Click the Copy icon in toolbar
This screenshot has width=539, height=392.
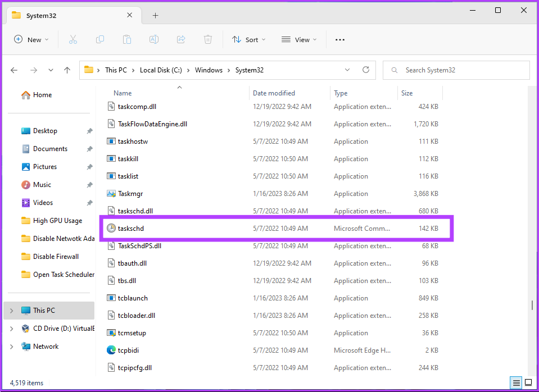100,39
